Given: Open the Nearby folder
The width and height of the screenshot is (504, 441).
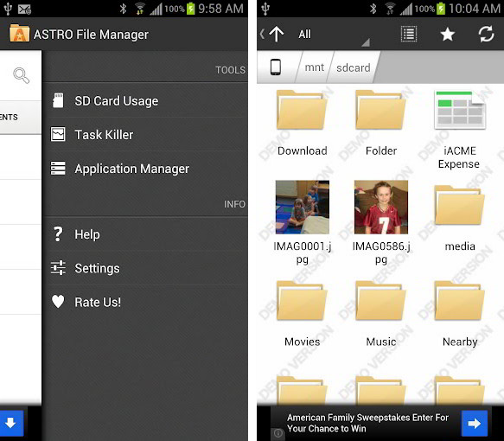Looking at the screenshot, I should click(460, 314).
